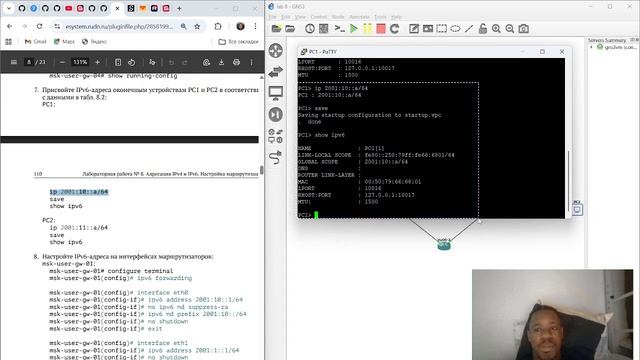Click the GNS3 New project icon
Screen dimensions: 640x360
pyautogui.click(x=276, y=29)
